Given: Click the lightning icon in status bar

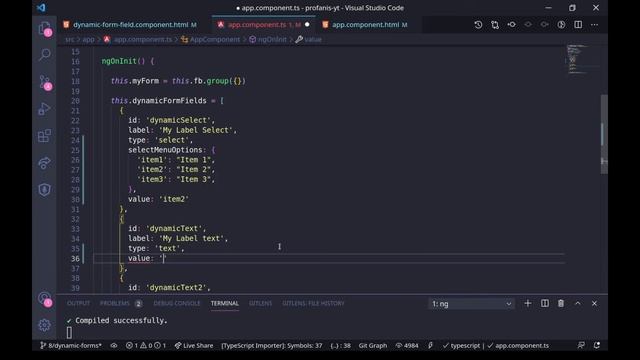Looking at the screenshot, I should (x=430, y=345).
